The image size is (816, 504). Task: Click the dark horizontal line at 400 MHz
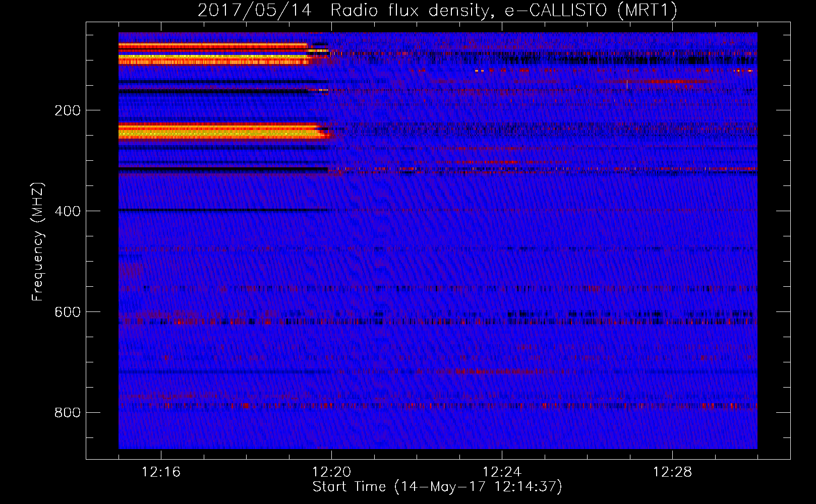223,210
